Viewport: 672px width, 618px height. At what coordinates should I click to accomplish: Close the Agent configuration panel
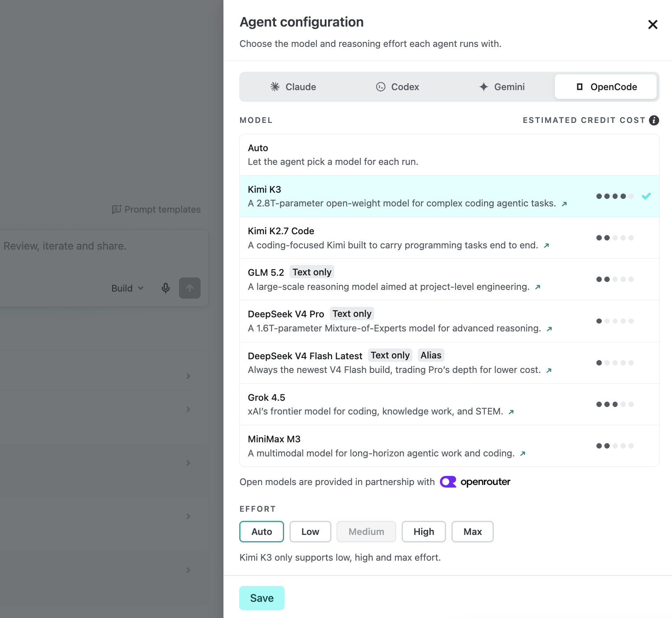[652, 25]
